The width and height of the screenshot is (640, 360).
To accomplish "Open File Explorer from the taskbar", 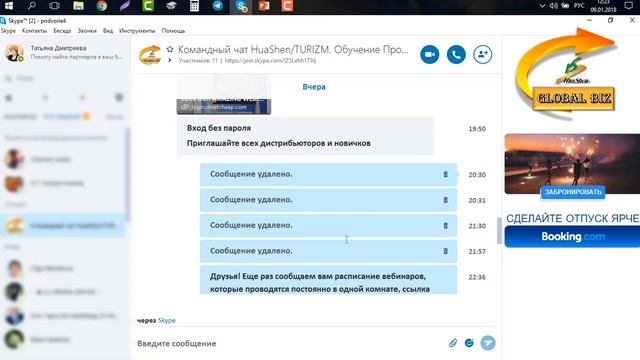I will point(78,6).
